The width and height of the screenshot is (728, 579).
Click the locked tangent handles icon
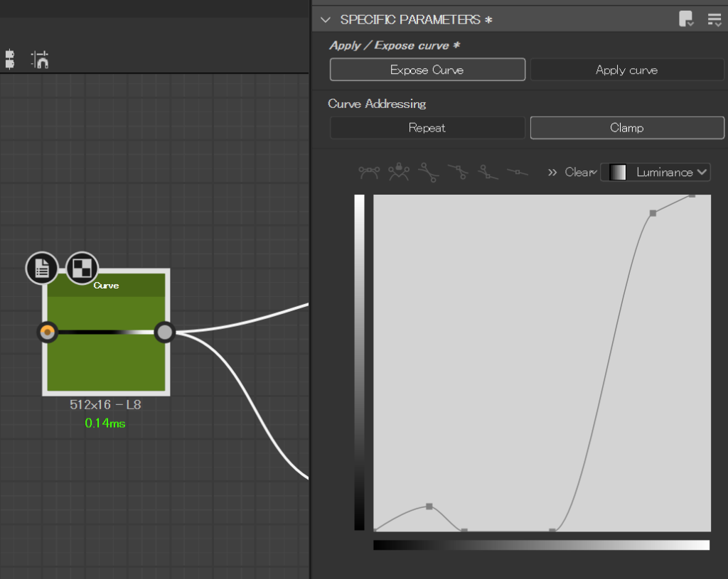pyautogui.click(x=399, y=172)
